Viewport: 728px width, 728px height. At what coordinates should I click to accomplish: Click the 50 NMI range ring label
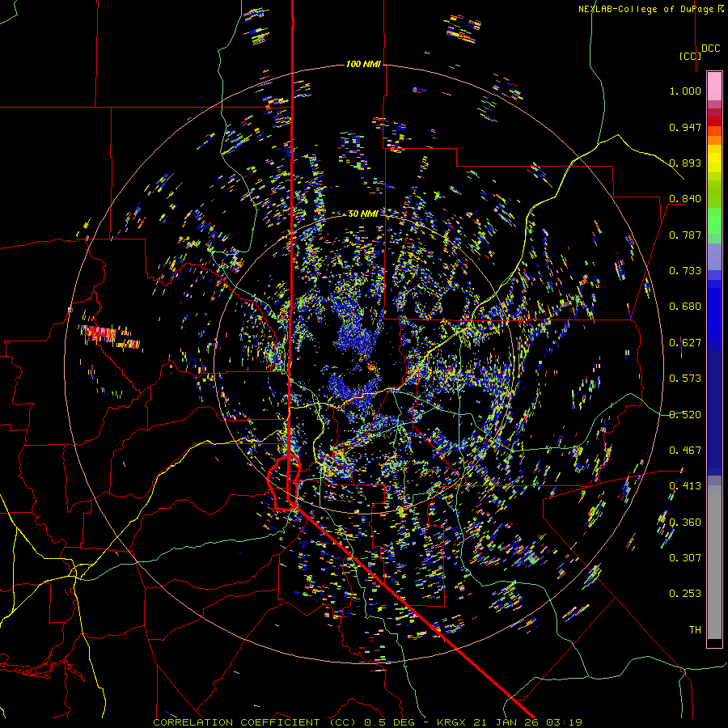pyautogui.click(x=362, y=214)
